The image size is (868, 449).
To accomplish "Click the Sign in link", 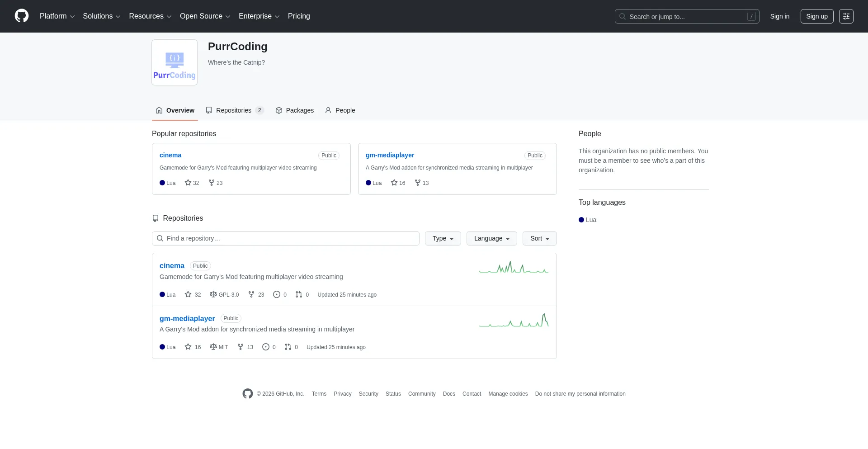I will coord(780,16).
